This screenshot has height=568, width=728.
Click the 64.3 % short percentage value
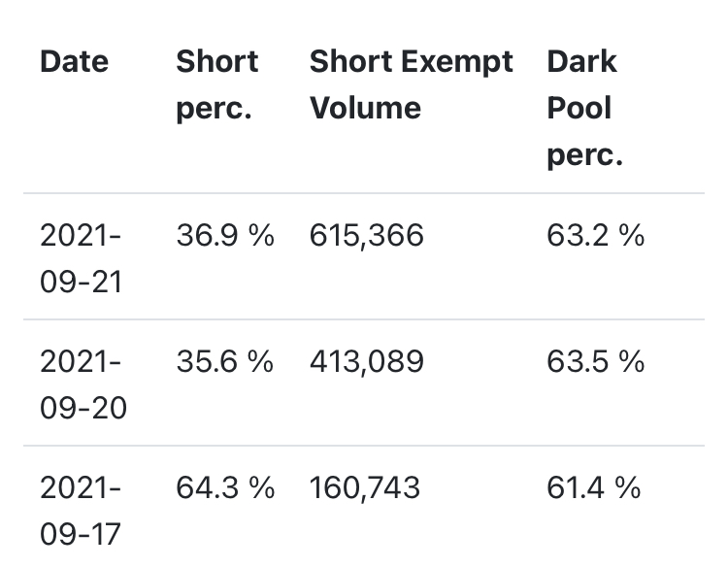(224, 487)
